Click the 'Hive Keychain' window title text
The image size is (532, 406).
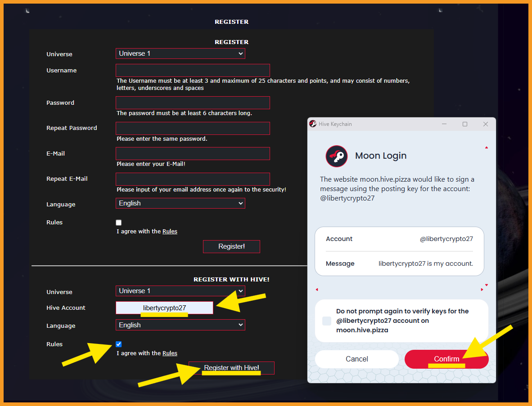(x=335, y=124)
